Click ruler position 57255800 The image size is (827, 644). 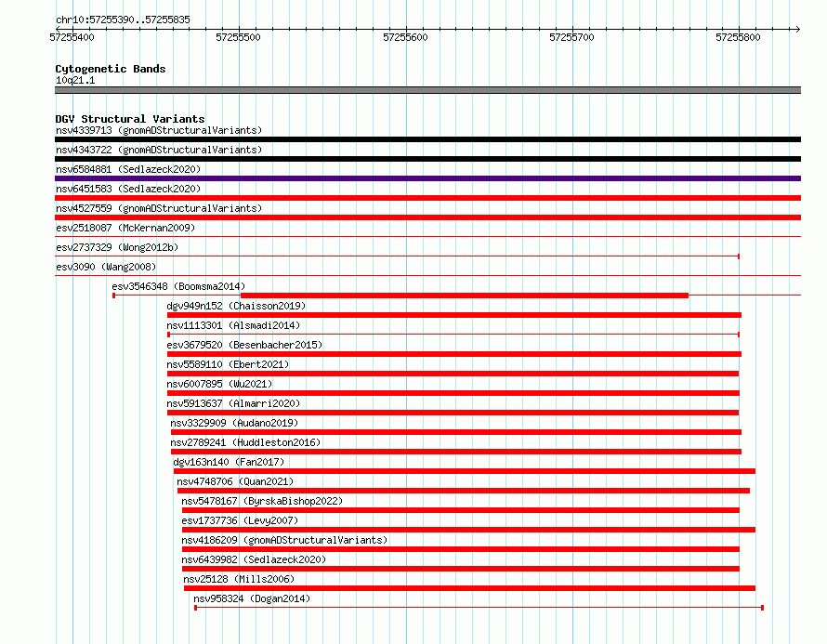click(x=739, y=37)
